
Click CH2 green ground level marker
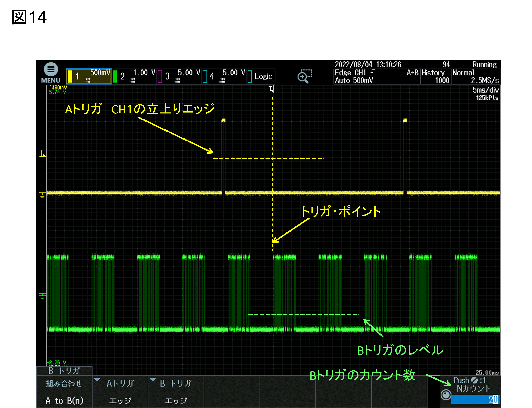(42, 296)
